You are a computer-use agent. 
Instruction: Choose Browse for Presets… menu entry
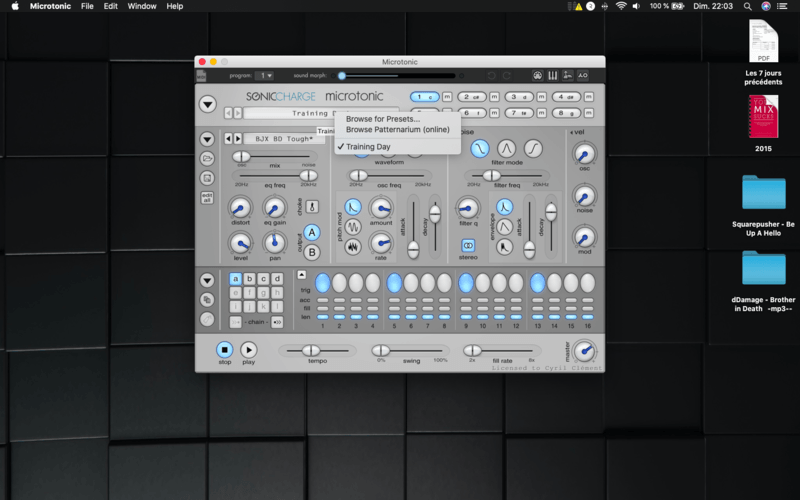pyautogui.click(x=383, y=119)
